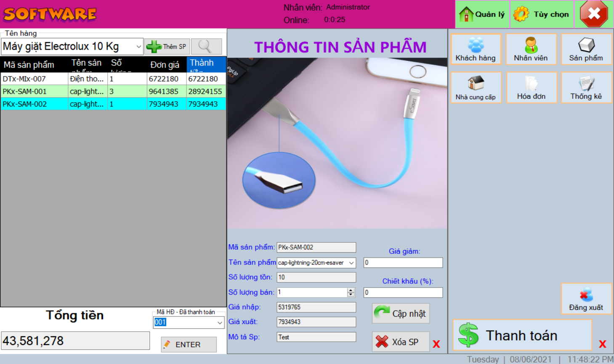Close the application with red X
This screenshot has width=614, height=364.
click(594, 14)
